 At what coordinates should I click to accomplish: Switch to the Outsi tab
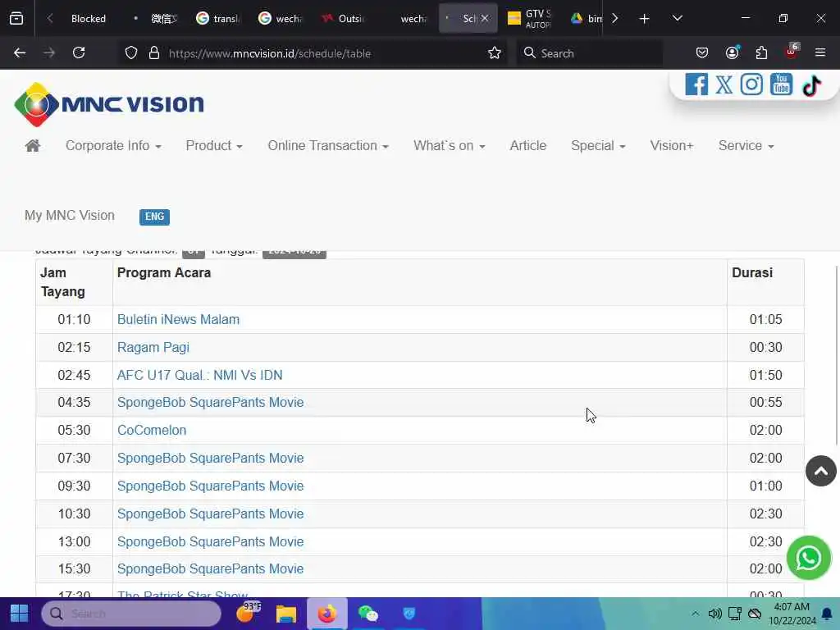344,19
